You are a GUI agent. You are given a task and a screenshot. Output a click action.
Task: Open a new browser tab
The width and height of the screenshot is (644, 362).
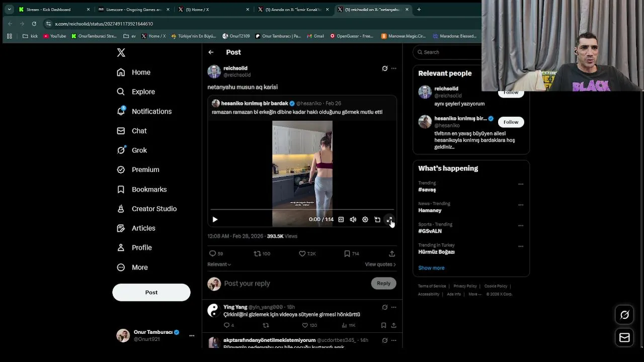click(x=419, y=10)
